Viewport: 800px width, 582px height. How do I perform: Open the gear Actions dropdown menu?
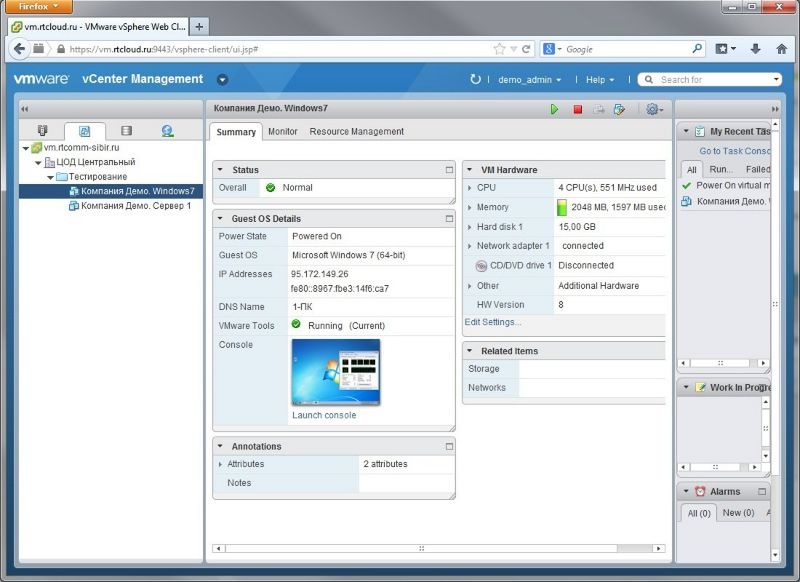[x=654, y=109]
